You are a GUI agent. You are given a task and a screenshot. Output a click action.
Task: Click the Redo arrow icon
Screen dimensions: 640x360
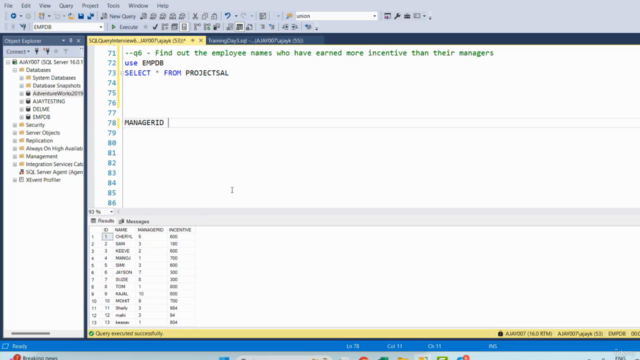(x=244, y=16)
